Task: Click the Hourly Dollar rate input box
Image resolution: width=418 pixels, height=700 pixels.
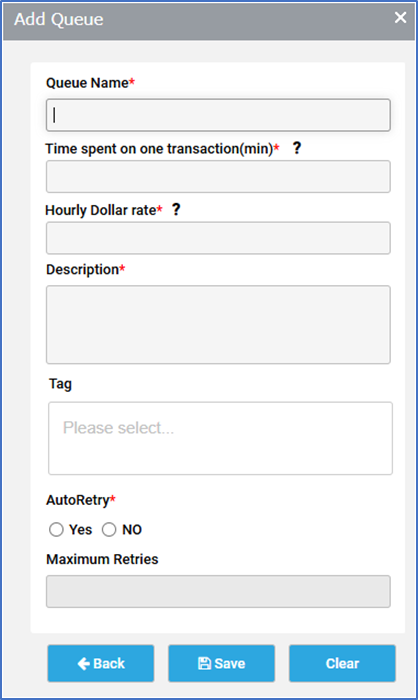Action: pyautogui.click(x=218, y=238)
